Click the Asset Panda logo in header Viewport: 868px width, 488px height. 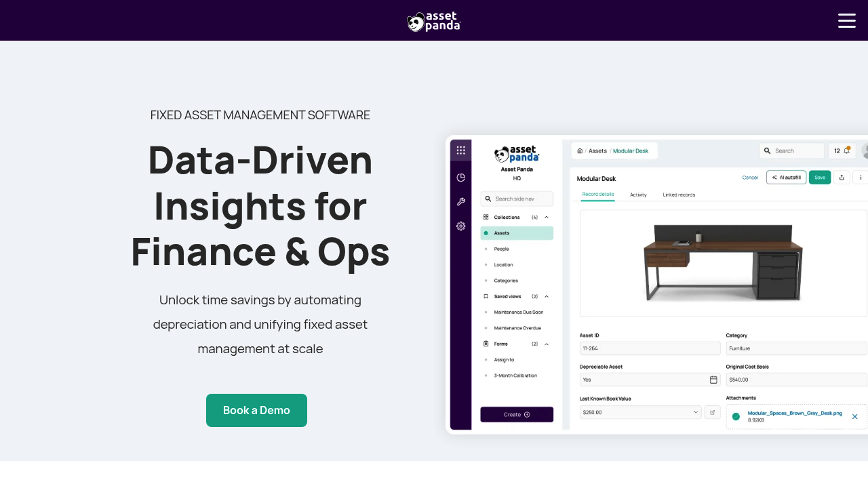click(x=434, y=22)
